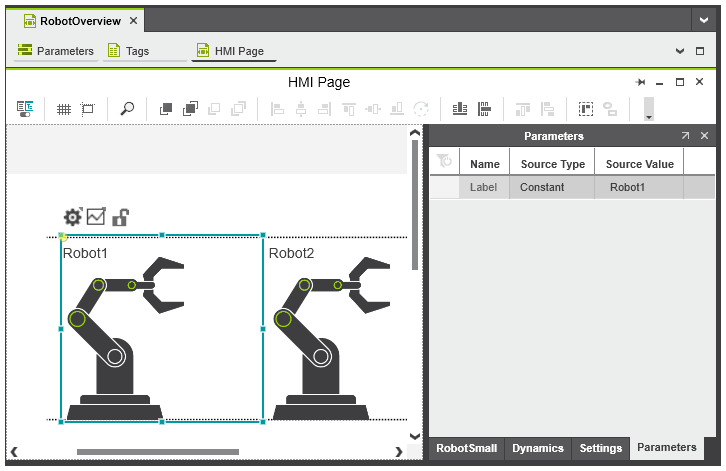This screenshot has width=726, height=471.
Task: Open the Dynamics tab
Action: (x=538, y=449)
